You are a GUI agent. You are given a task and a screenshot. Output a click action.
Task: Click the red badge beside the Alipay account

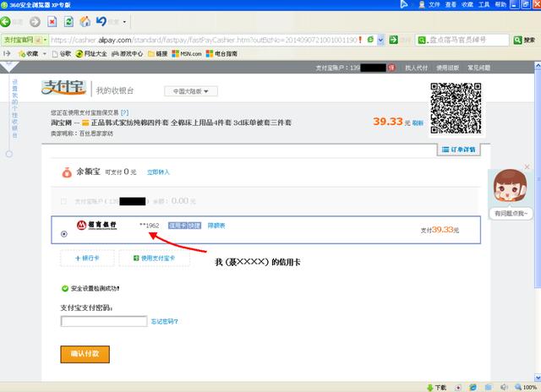click(391, 68)
